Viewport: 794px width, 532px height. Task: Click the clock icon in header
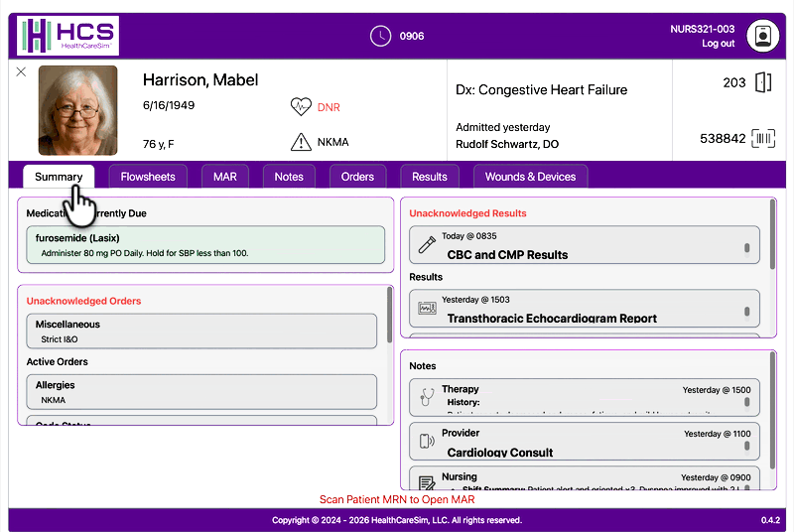[380, 36]
